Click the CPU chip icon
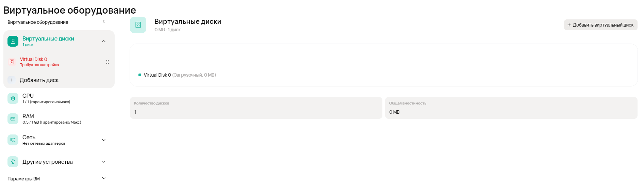This screenshot has width=644, height=192. click(x=13, y=98)
